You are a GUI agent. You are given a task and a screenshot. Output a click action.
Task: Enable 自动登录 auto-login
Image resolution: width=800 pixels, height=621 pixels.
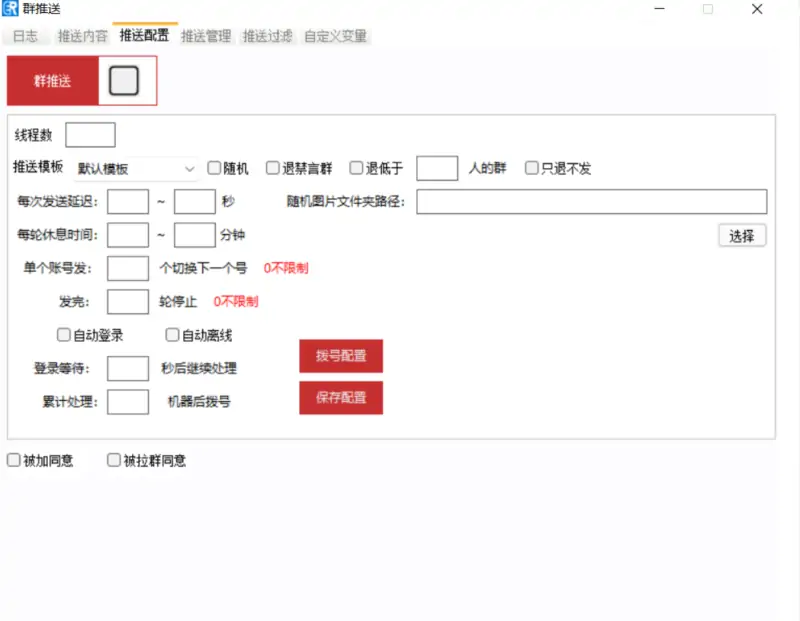[x=65, y=333]
